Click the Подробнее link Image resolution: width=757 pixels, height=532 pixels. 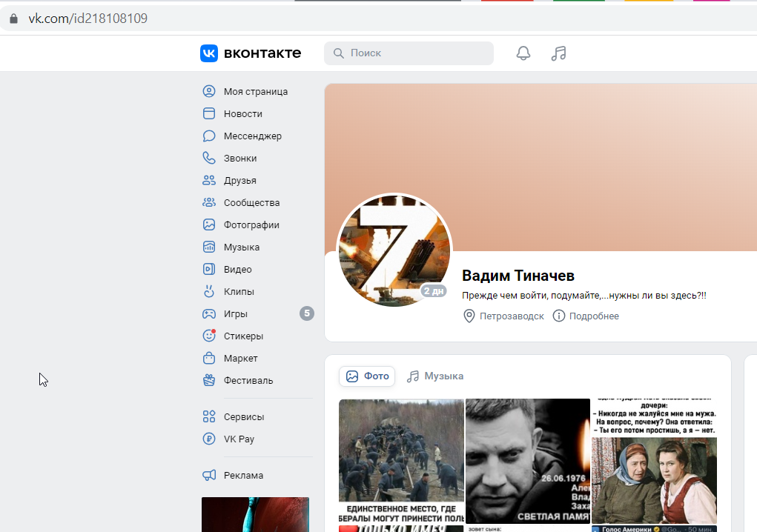tap(594, 316)
